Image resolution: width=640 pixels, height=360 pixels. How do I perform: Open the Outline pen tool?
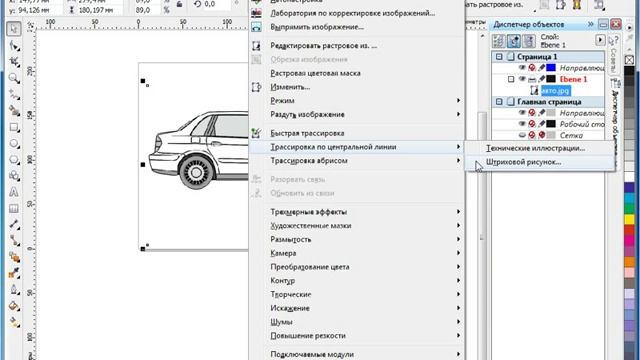[14, 290]
